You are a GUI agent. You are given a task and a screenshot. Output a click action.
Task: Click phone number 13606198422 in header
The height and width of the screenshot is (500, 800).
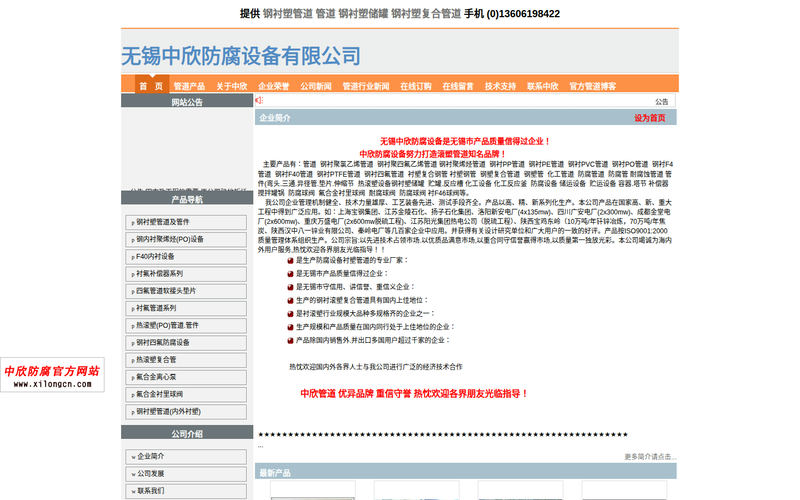point(529,14)
